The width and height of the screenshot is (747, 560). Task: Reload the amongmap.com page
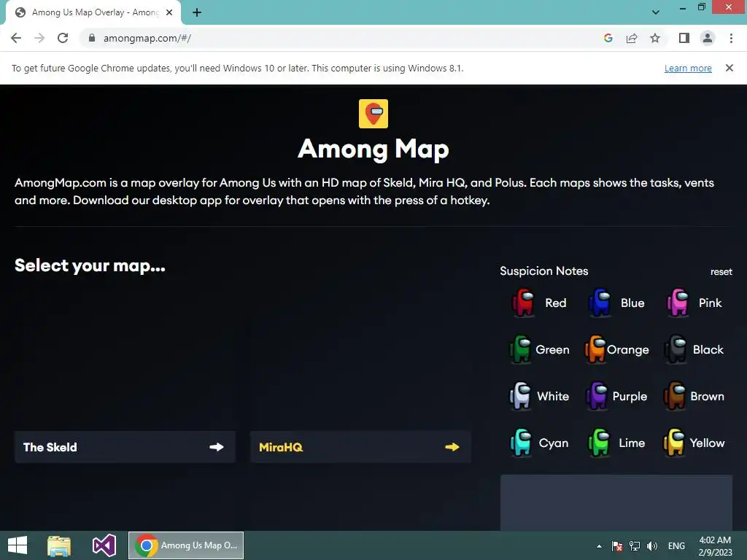[x=63, y=38]
